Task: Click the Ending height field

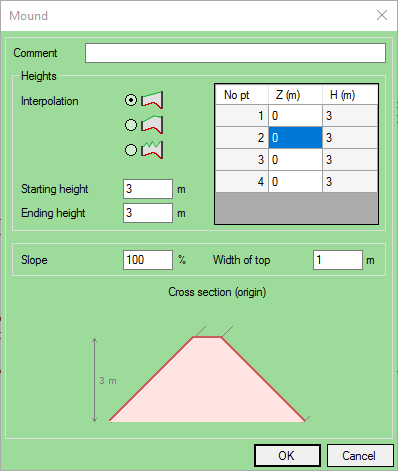Action: 148,213
